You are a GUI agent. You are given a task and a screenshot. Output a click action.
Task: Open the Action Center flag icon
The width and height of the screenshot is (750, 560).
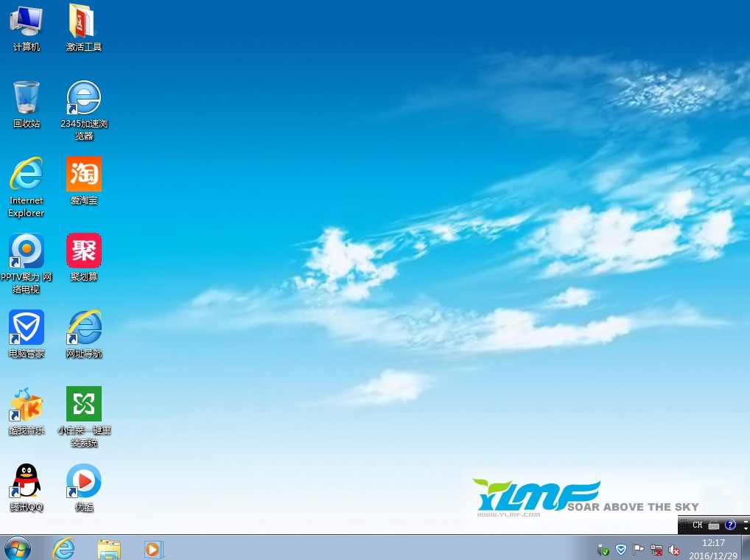638,550
